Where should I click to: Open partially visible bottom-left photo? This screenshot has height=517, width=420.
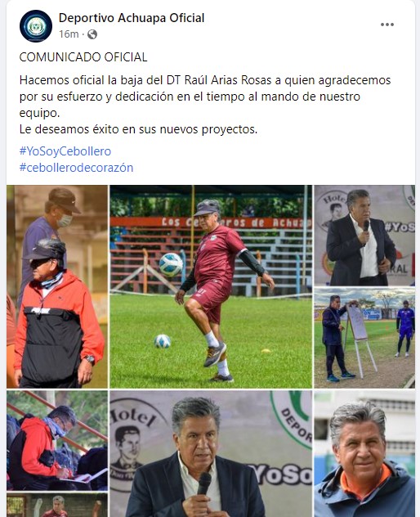[x=57, y=505]
